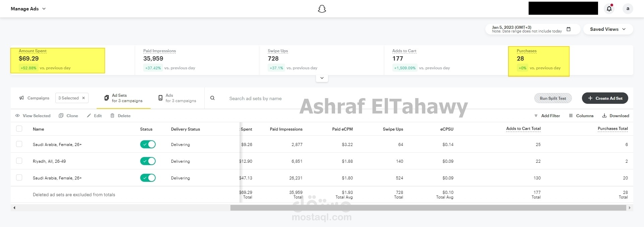Click the account avatar icon
Screen dimensions: 644x227
point(628,9)
